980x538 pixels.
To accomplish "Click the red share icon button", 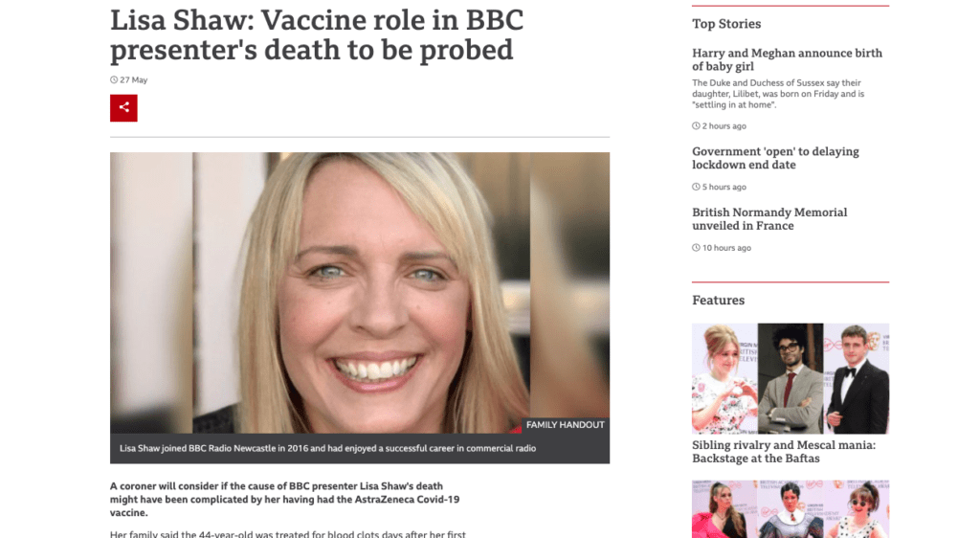I will pyautogui.click(x=123, y=108).
